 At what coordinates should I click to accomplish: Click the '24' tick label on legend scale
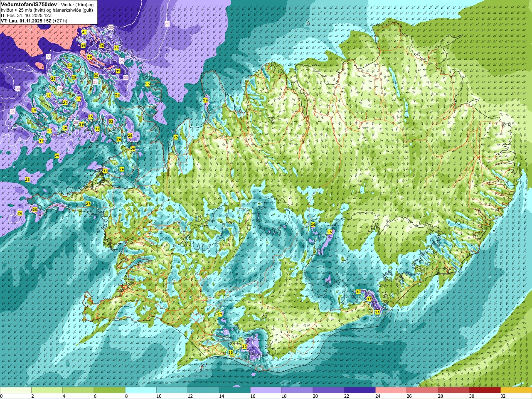pos(377,396)
